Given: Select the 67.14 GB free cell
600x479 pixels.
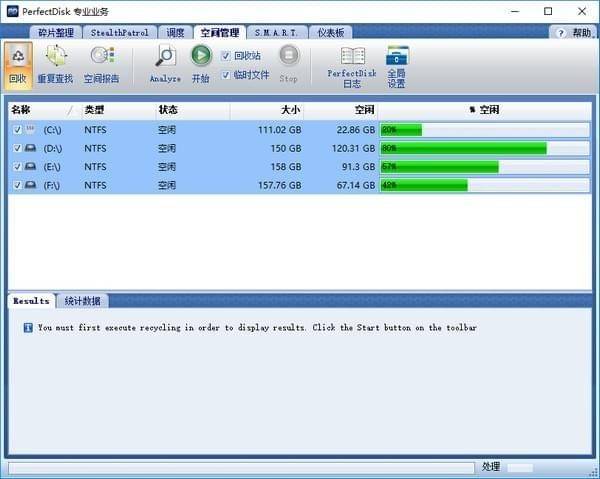Looking at the screenshot, I should pyautogui.click(x=356, y=186).
